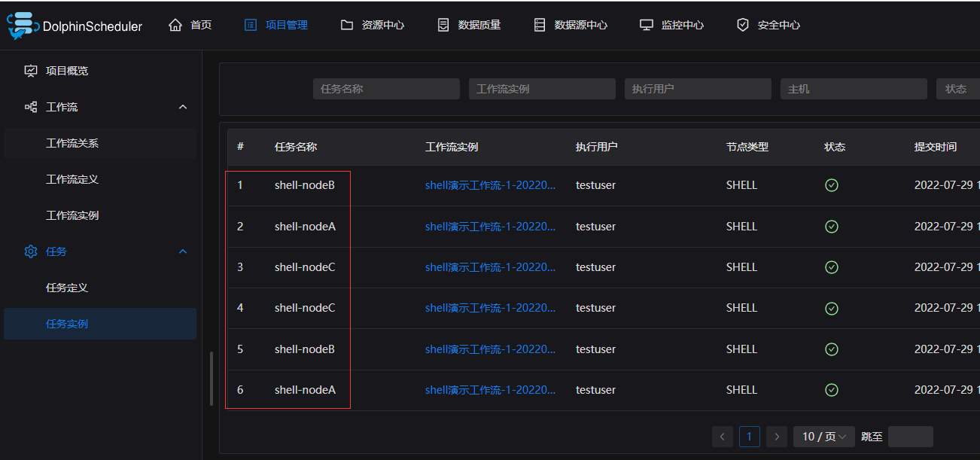Click the folder icon beside 资源中心
This screenshot has height=460, width=980.
tap(347, 25)
